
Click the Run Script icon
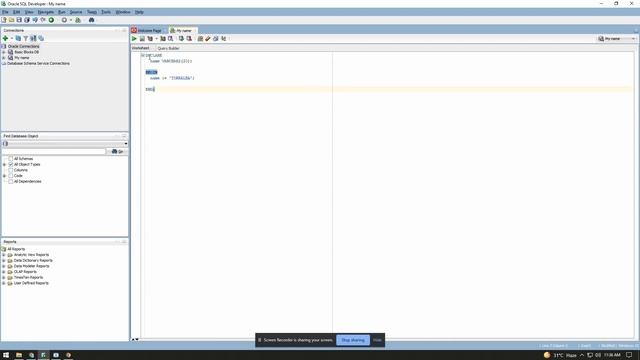(x=142, y=39)
